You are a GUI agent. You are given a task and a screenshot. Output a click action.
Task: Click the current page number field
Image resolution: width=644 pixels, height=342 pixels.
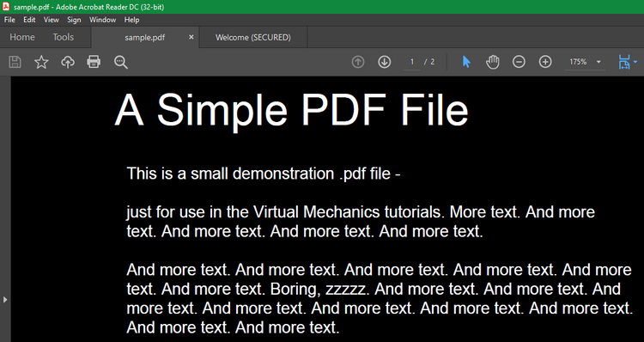412,62
